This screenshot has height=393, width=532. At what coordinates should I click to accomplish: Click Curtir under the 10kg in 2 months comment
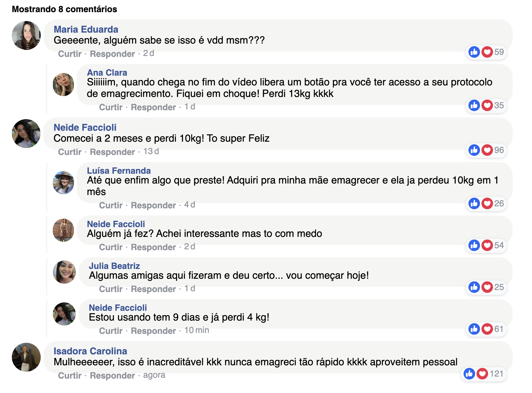pos(70,152)
